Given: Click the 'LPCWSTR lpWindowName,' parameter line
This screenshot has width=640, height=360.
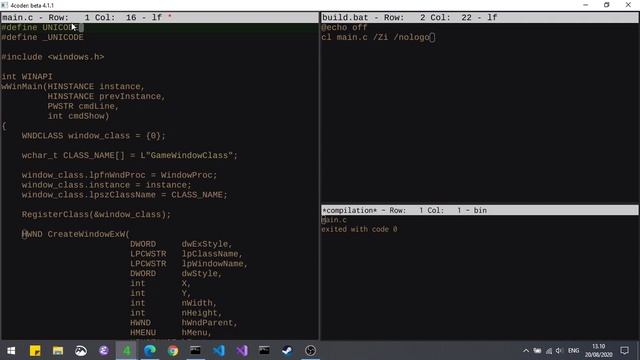Looking at the screenshot, I should tap(189, 264).
